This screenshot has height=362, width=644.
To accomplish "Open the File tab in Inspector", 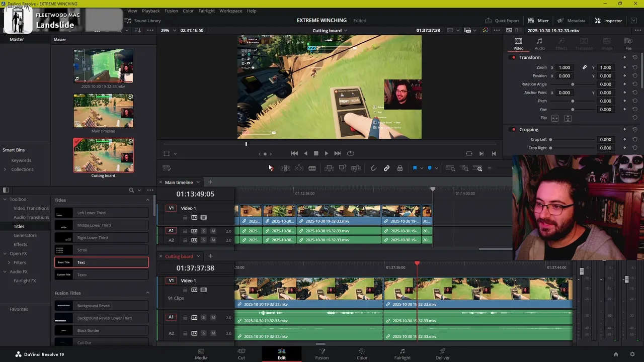I will [x=628, y=44].
